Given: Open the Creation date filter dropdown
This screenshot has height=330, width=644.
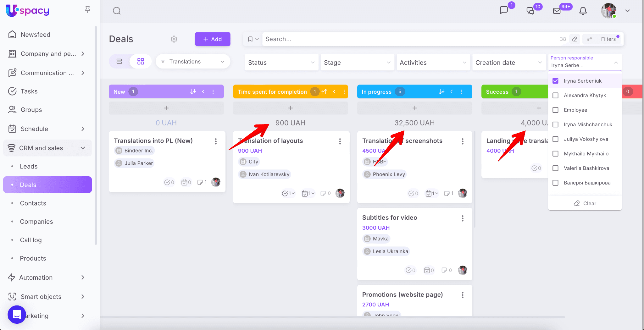Looking at the screenshot, I should coord(509,63).
